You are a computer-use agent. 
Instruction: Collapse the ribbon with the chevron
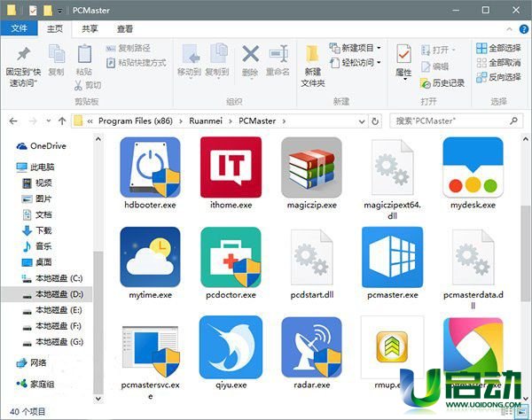click(509, 29)
